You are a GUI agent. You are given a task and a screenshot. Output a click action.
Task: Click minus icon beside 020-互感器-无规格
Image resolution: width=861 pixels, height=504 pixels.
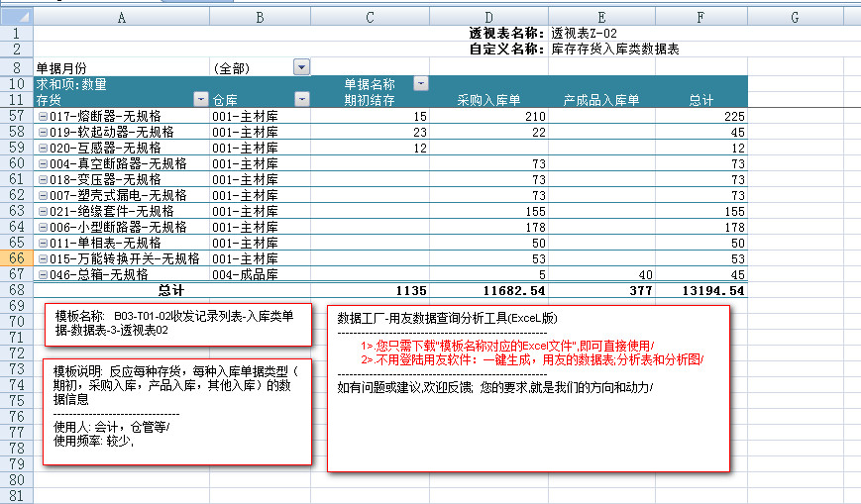click(42, 149)
